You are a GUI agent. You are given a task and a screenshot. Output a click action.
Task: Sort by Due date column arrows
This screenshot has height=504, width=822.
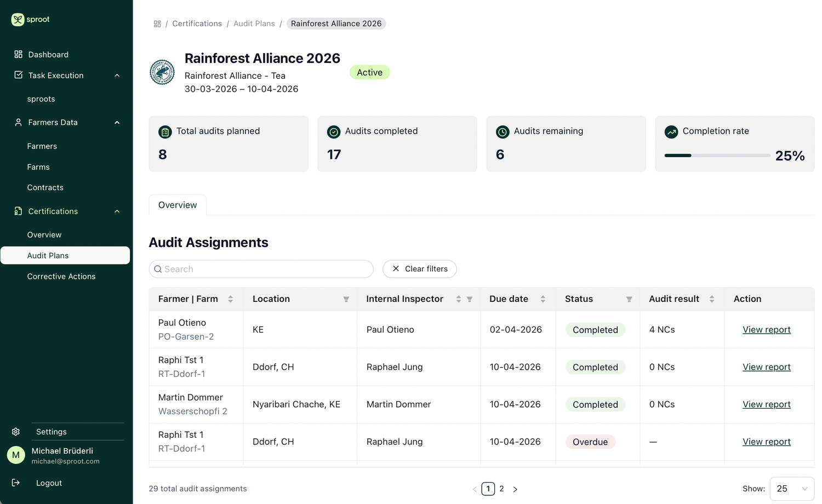pyautogui.click(x=543, y=299)
